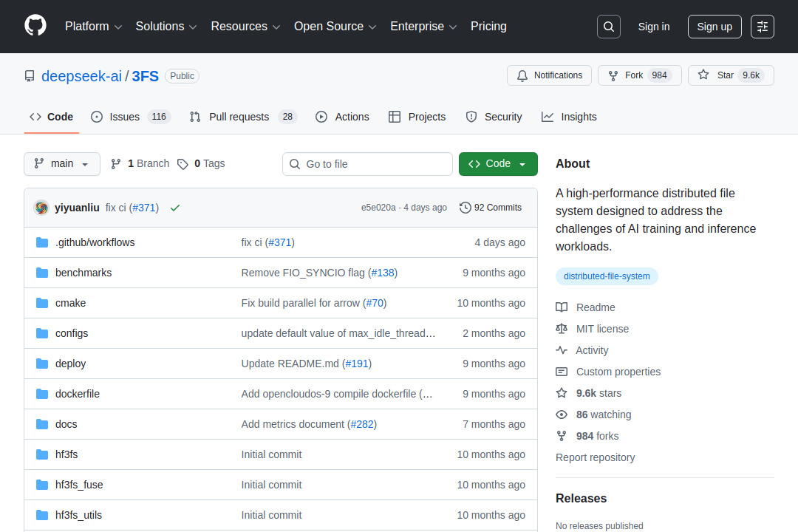Click the Go to file search field
Image resolution: width=798 pixels, height=532 pixels.
tap(367, 163)
